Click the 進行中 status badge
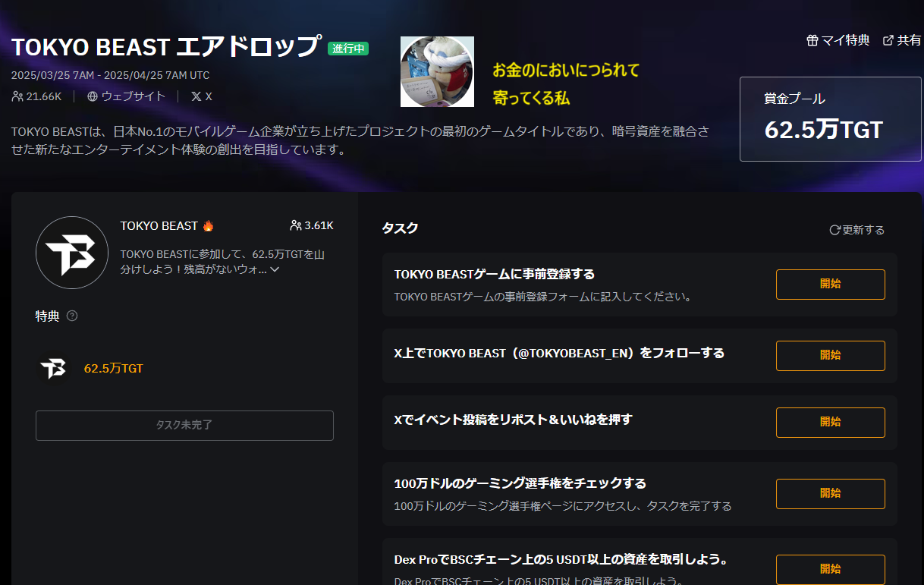The image size is (924, 585). pos(347,49)
